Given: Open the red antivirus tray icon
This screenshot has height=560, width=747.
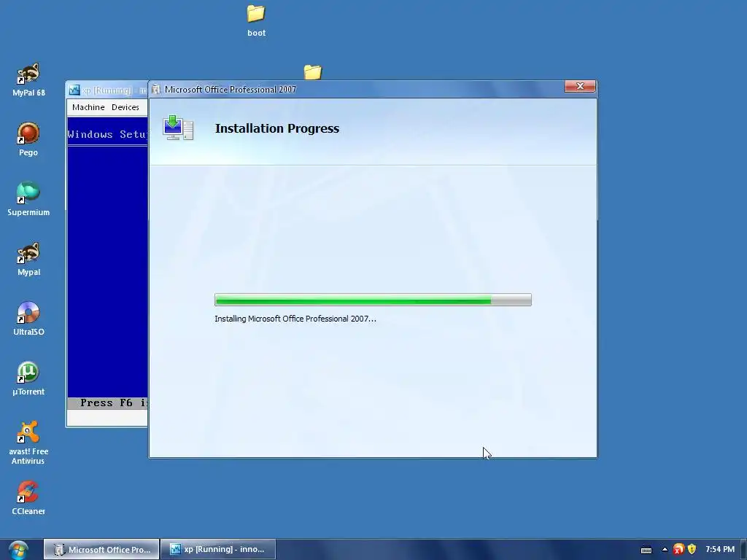Looking at the screenshot, I should [678, 550].
